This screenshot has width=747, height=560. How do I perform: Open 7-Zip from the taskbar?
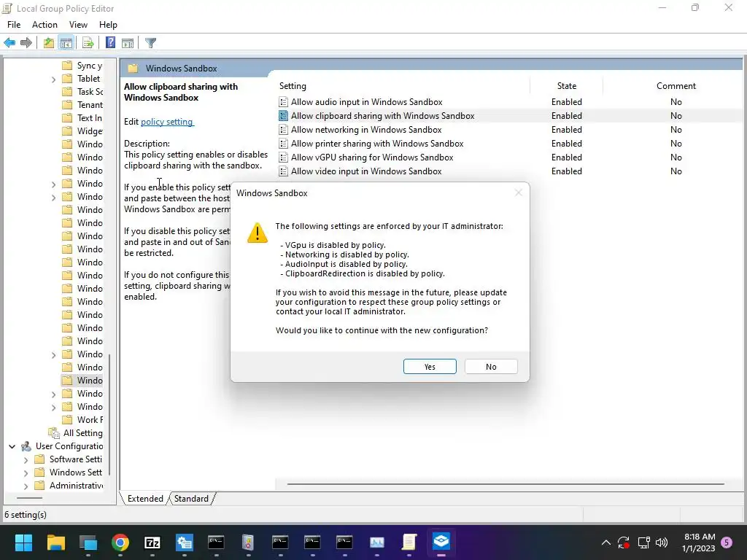[152, 542]
